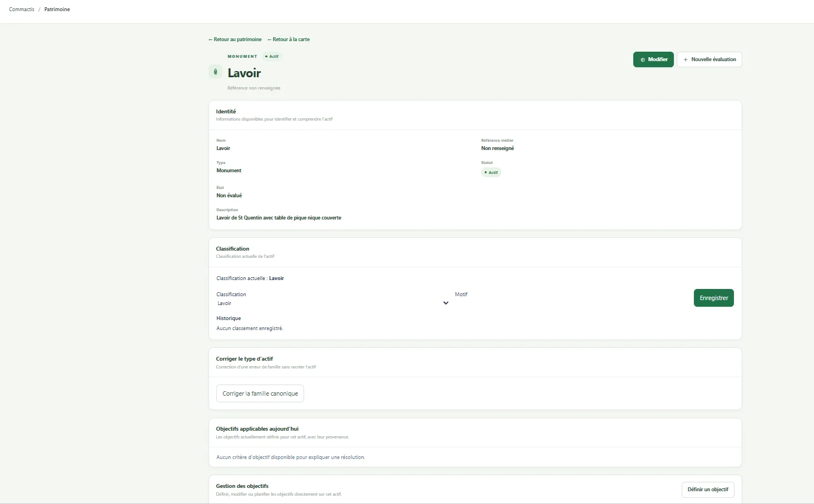Select the Patrimoine breadcrumb item
This screenshot has width=814, height=504.
[57, 9]
